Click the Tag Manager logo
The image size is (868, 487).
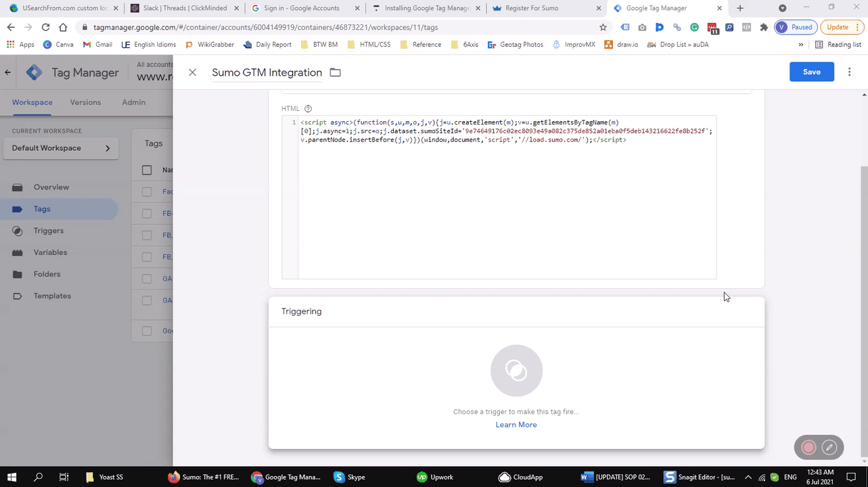pos(34,72)
